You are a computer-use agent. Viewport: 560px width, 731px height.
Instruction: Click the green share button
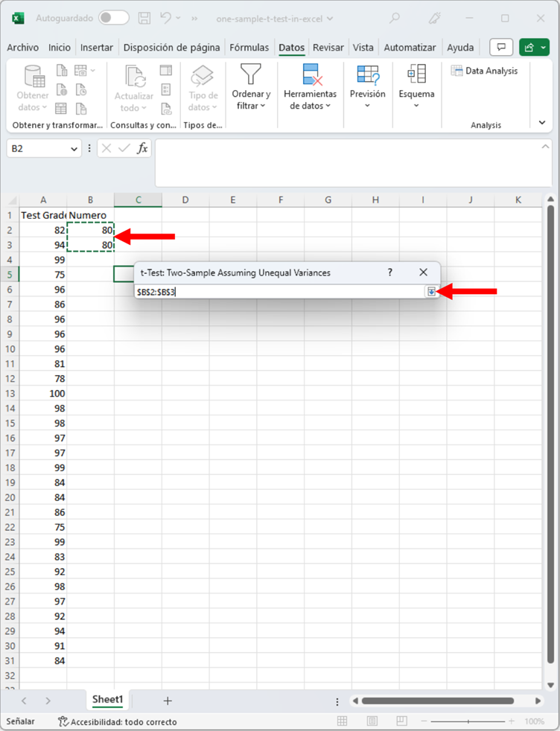(534, 48)
